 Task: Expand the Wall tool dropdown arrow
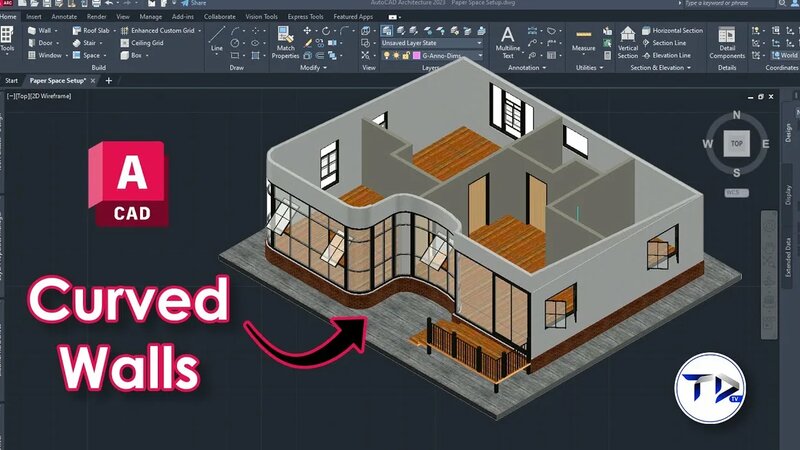(56, 31)
